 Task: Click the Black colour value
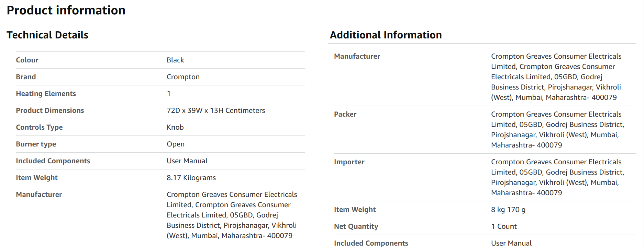click(x=175, y=60)
